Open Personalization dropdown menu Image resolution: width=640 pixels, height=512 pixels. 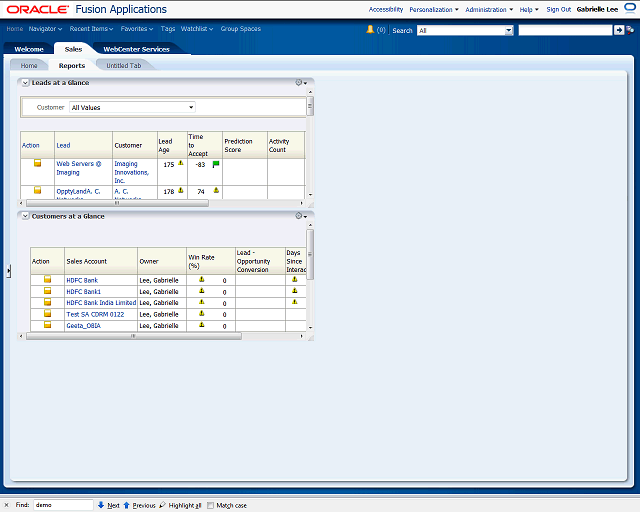coord(434,9)
